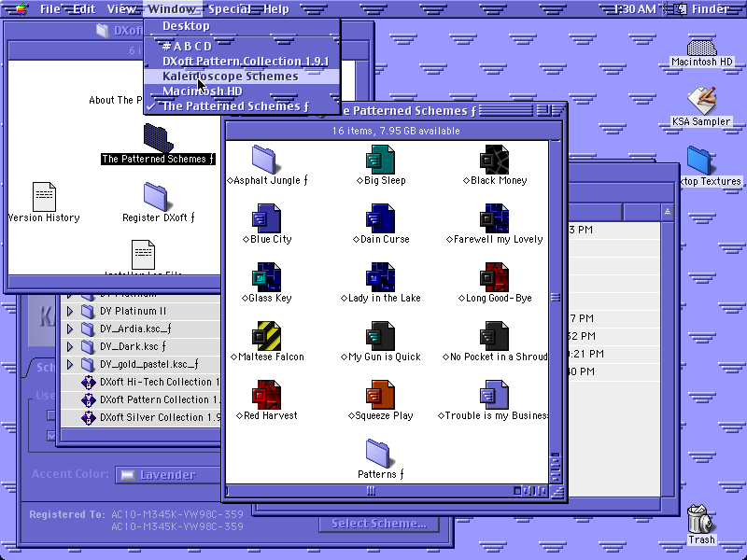Open the Lavender accent color popup
This screenshot has width=747, height=560.
click(x=168, y=475)
